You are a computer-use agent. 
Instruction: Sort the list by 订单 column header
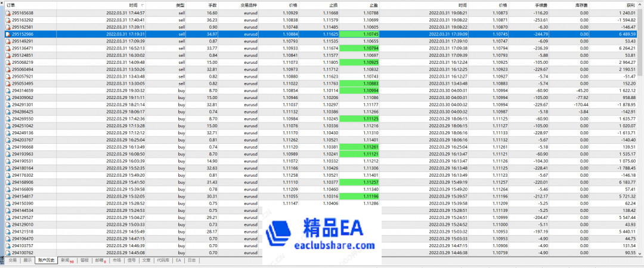click(11, 5)
